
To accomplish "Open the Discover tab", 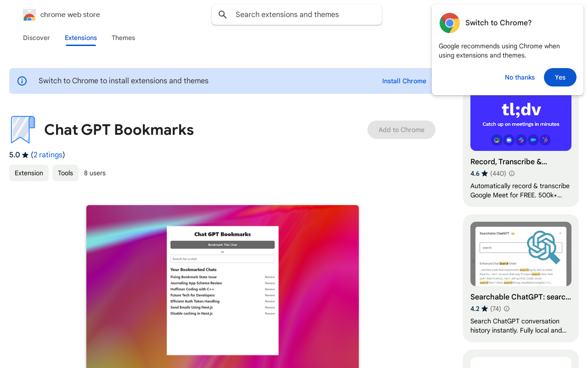I will (36, 38).
